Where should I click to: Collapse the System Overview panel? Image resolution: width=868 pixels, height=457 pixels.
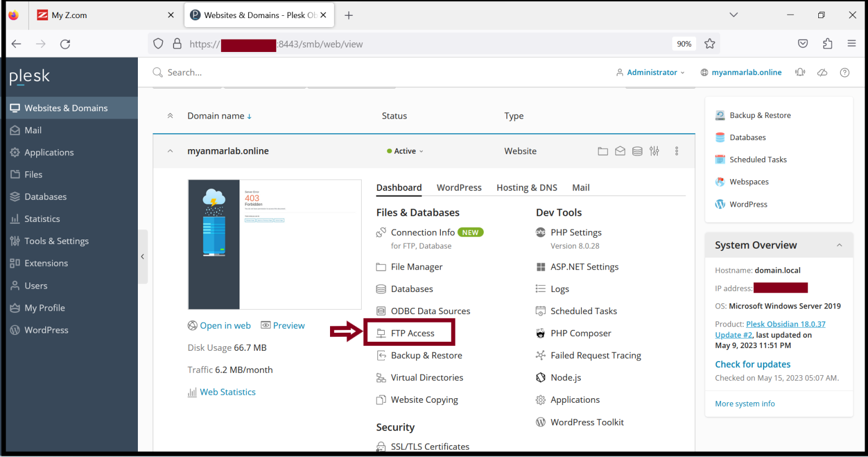[839, 245]
